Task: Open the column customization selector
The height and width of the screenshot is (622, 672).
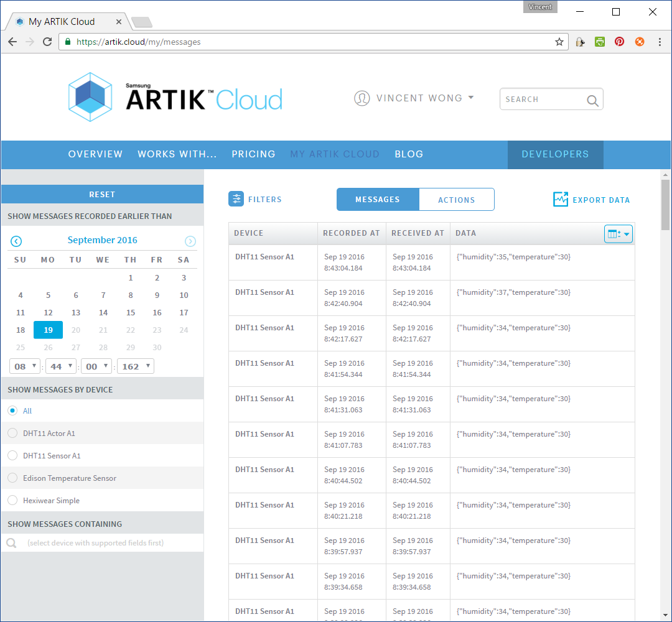Action: (x=618, y=233)
